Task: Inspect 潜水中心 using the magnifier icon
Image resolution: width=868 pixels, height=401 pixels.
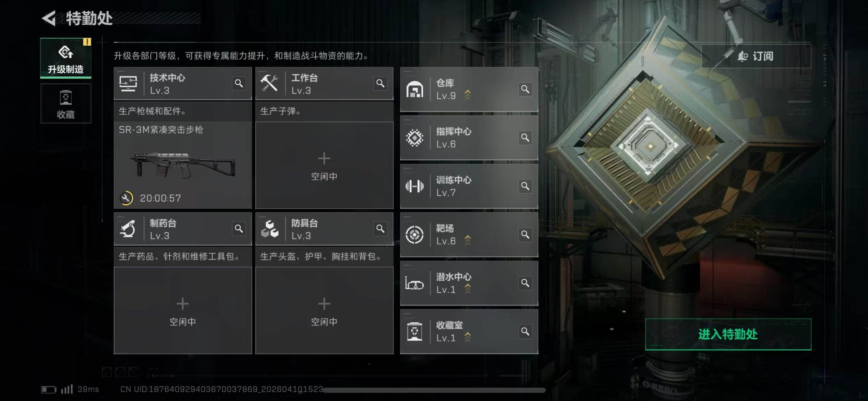Action: pos(525,283)
